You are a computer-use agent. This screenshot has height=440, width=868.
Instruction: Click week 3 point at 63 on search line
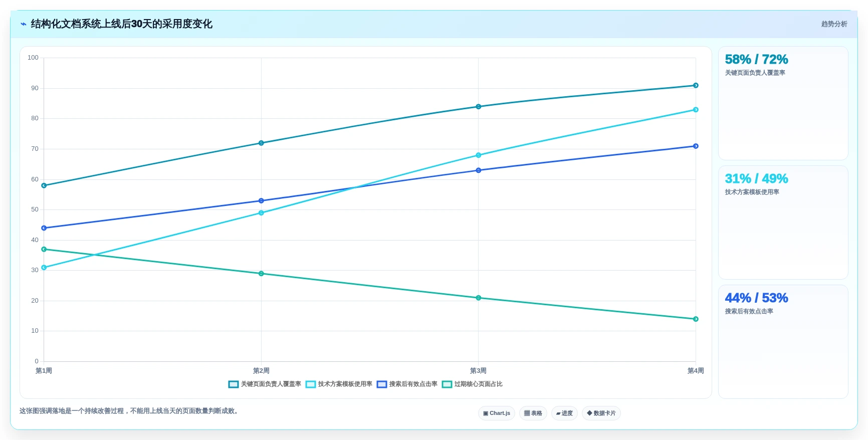tap(478, 170)
